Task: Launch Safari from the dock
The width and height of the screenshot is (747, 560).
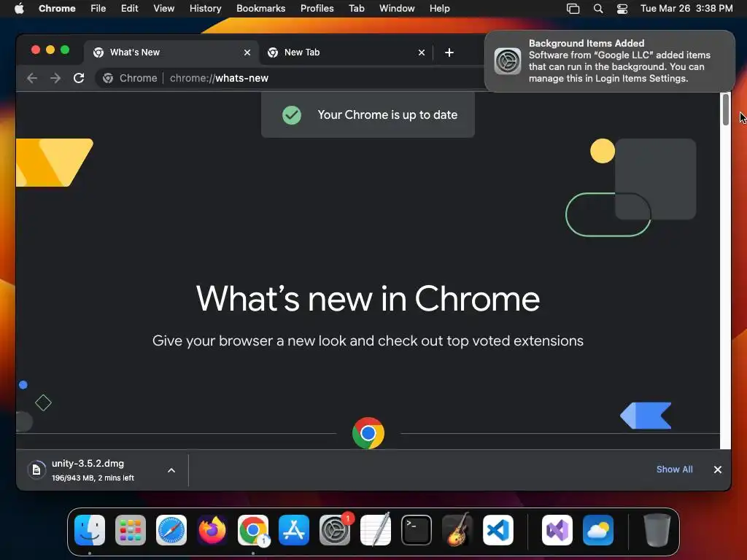Action: coord(171,530)
